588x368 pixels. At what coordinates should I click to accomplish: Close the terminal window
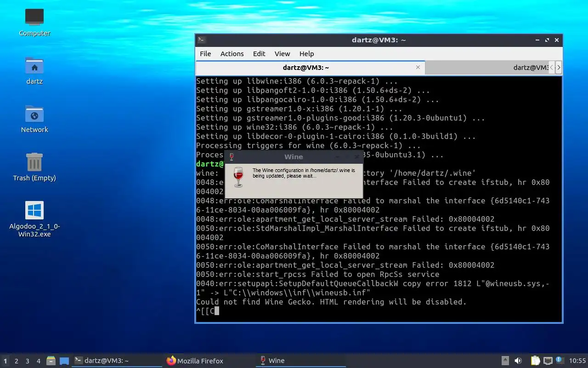[557, 40]
